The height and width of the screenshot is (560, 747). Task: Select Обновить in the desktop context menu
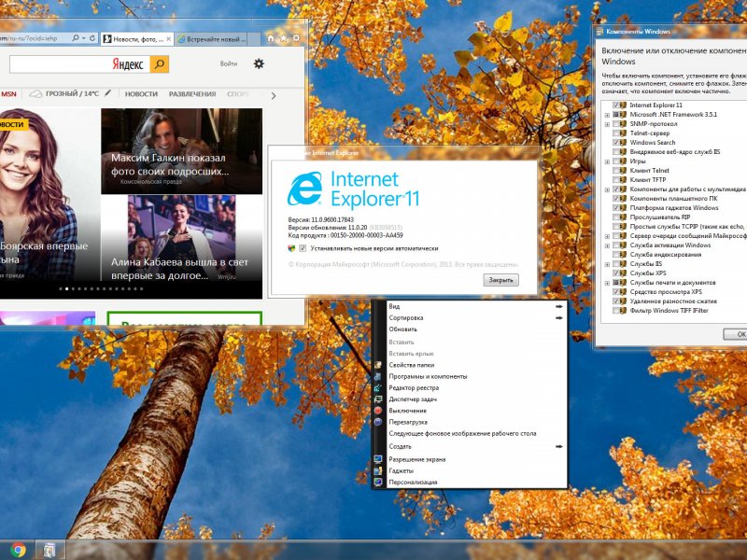tap(475, 329)
